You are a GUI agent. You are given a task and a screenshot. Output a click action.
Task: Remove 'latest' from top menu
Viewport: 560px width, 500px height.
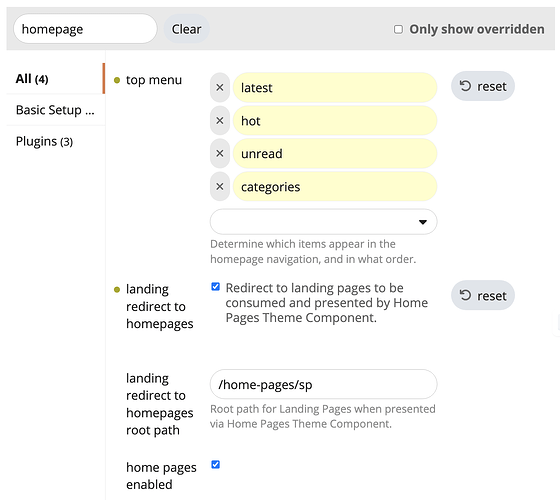[220, 88]
